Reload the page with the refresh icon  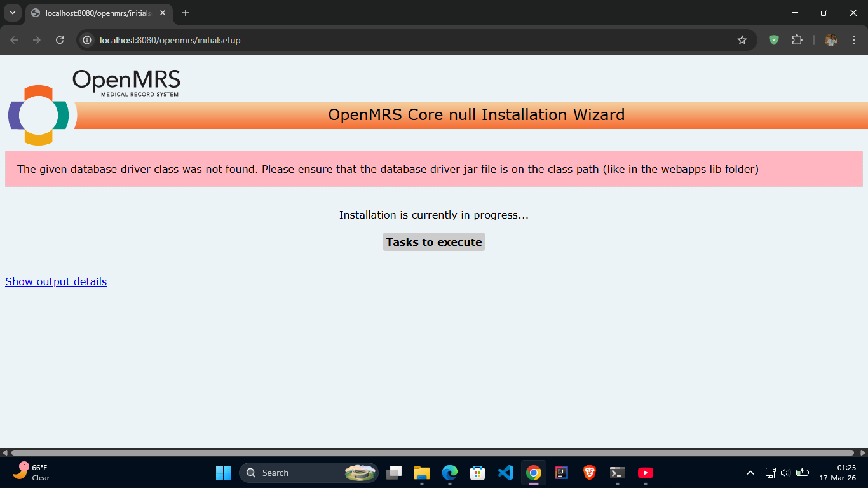coord(60,40)
